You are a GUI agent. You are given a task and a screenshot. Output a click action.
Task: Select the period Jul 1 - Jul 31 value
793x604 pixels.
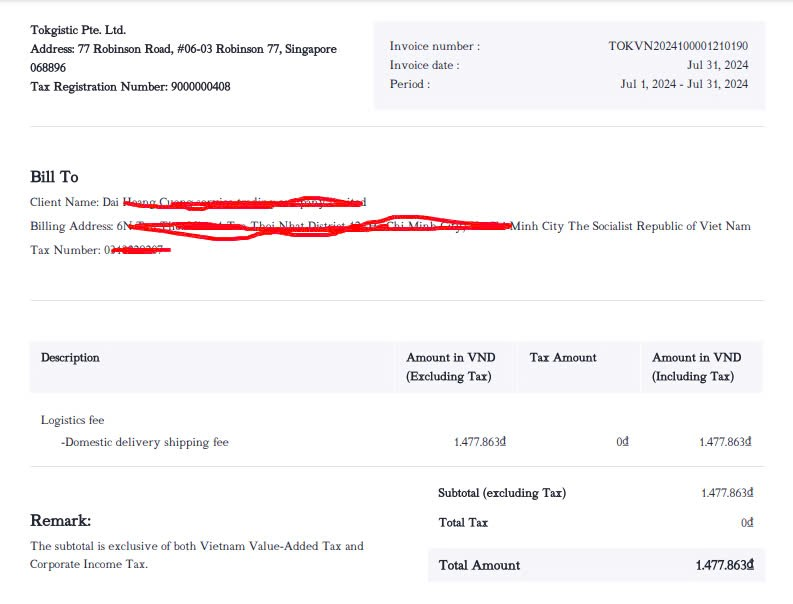point(683,84)
